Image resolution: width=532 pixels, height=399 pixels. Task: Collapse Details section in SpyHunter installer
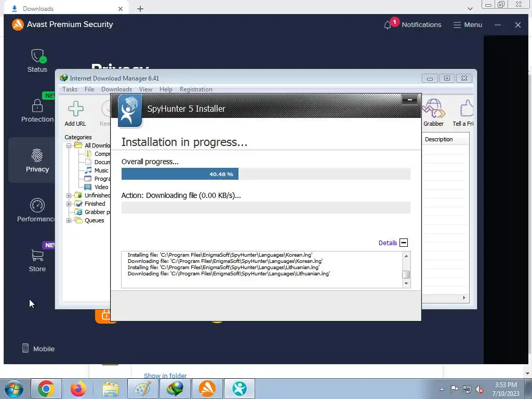404,243
